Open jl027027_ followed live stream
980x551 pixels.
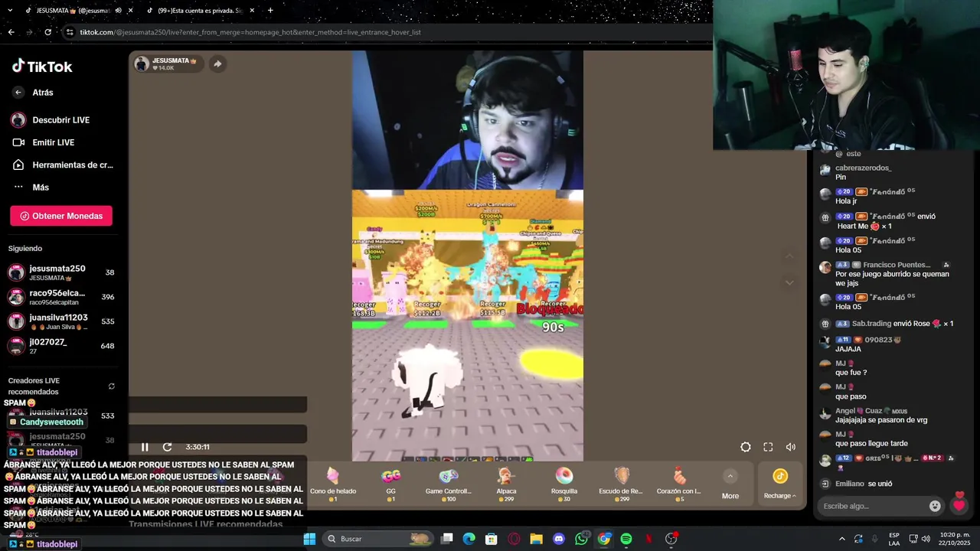pyautogui.click(x=61, y=346)
